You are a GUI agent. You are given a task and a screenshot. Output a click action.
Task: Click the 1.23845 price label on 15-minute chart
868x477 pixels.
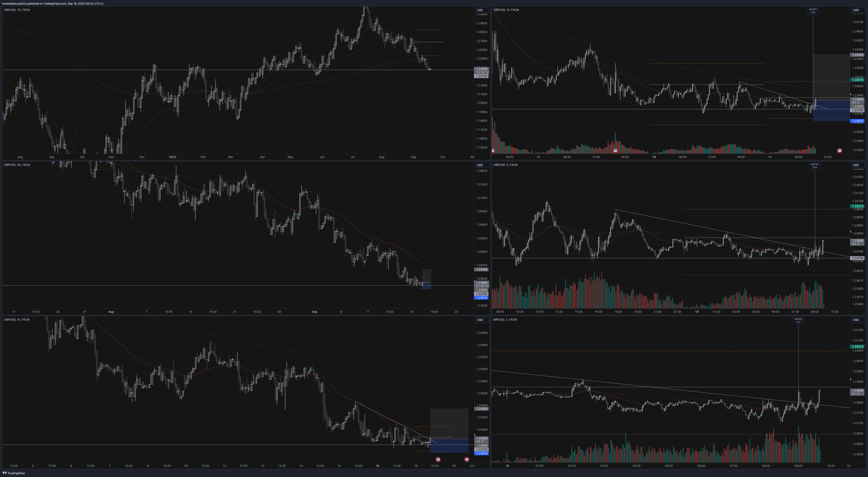point(857,106)
